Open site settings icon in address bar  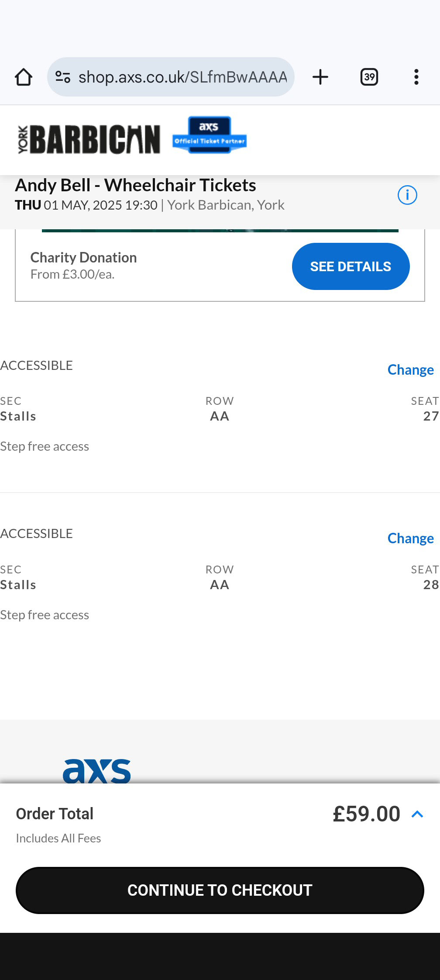[x=63, y=77]
